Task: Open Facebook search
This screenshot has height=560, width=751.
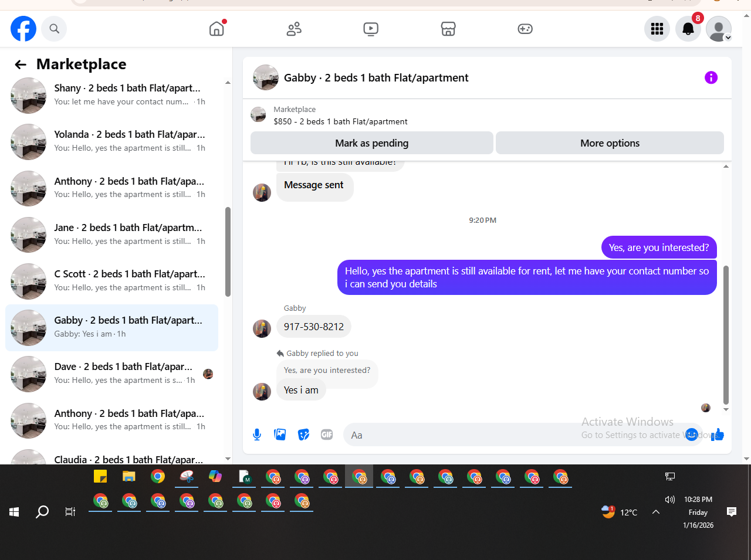Action: [54, 28]
